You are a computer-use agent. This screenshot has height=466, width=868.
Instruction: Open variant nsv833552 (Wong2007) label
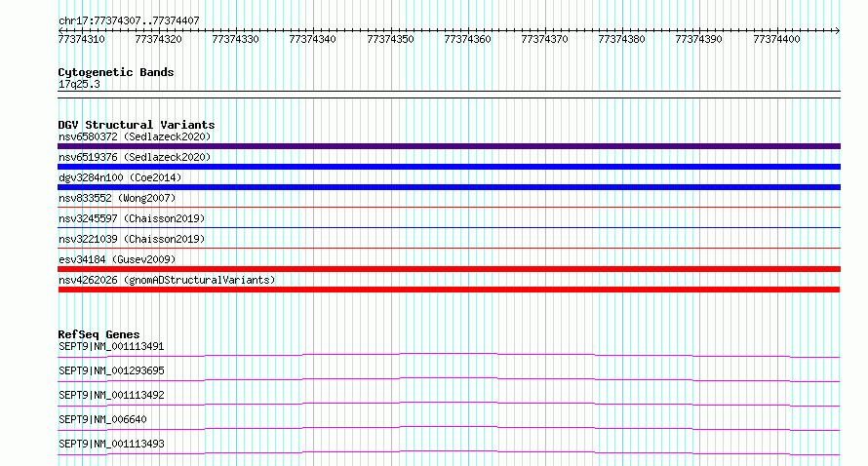(117, 198)
